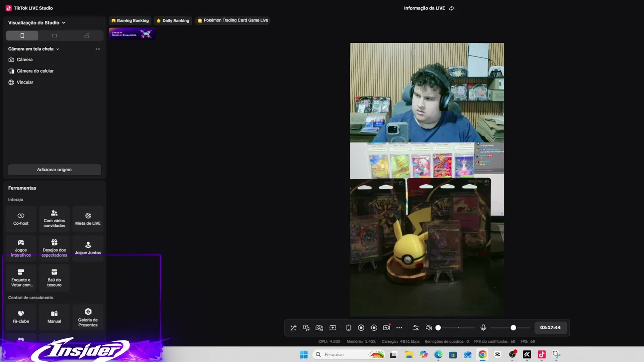Screen dimensions: 644x362
Task: Toggle the lock layout view button
Action: (87, 36)
